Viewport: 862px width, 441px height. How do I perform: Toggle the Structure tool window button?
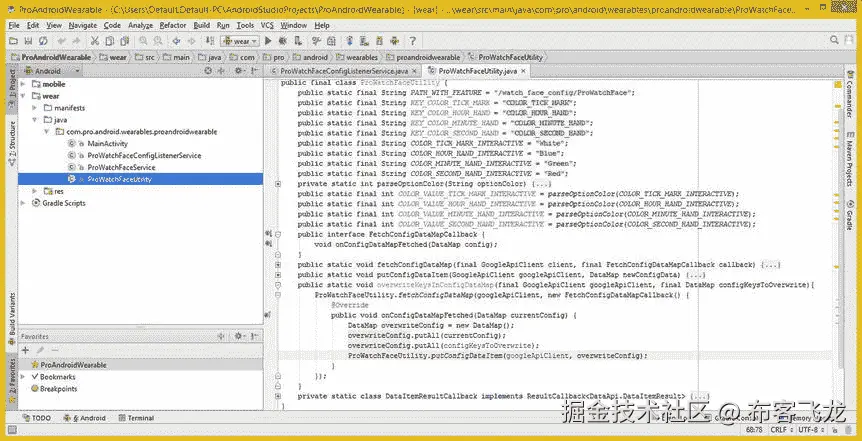click(12, 142)
